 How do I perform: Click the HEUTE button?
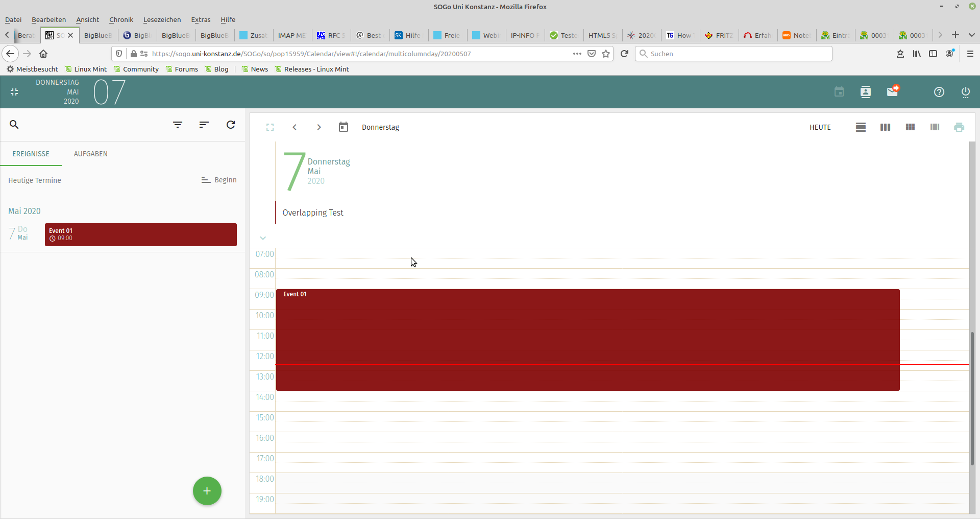click(x=820, y=127)
